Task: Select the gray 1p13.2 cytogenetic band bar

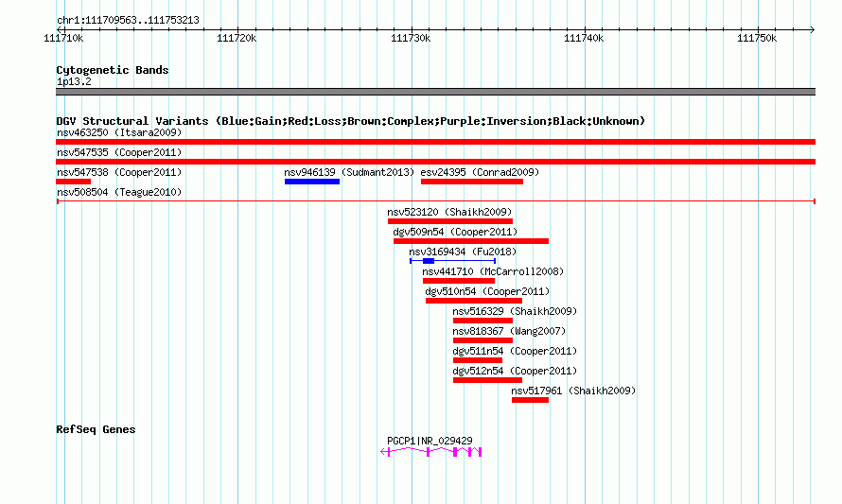Action: pos(435,92)
